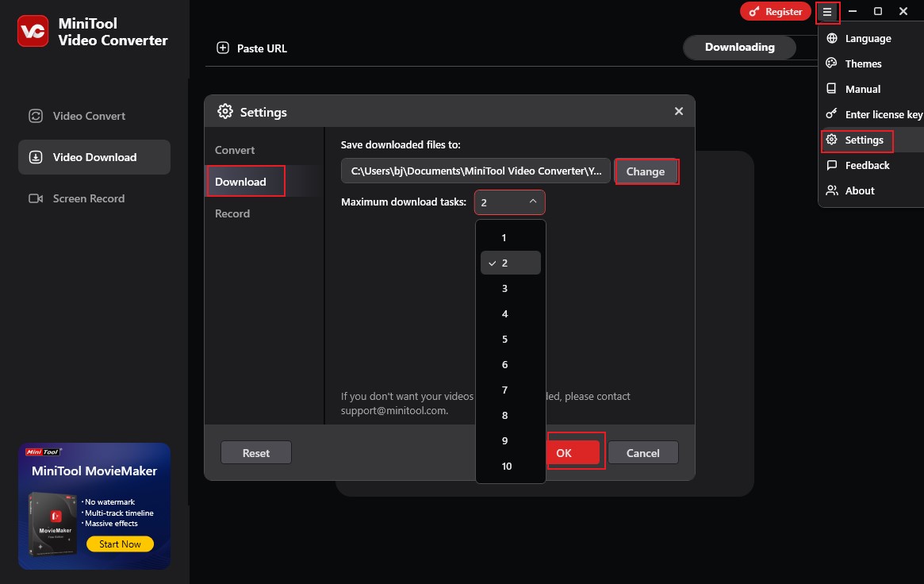Choose Enter license key menu item
924x584 pixels.
coord(872,114)
